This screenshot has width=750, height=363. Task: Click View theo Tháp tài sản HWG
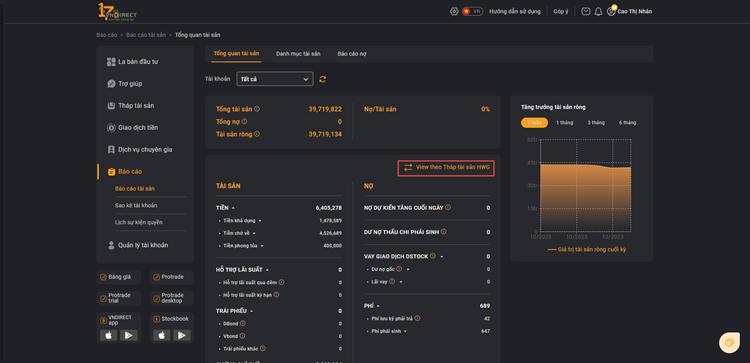coord(446,168)
